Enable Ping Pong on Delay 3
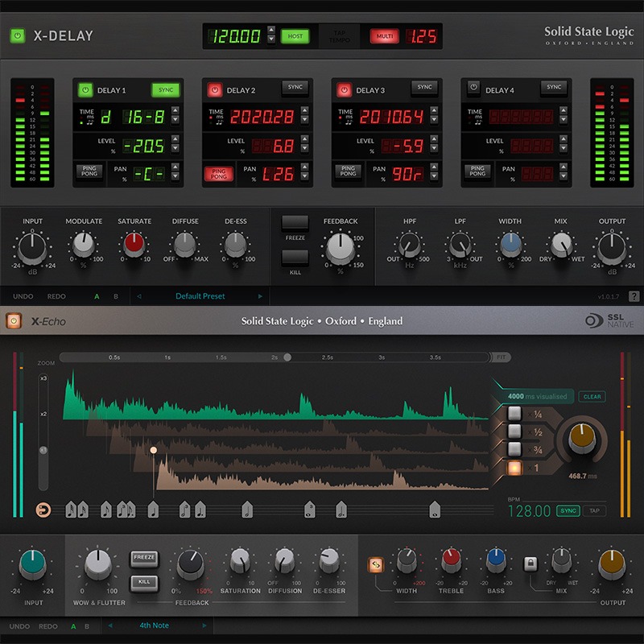644x644 pixels. (x=348, y=171)
